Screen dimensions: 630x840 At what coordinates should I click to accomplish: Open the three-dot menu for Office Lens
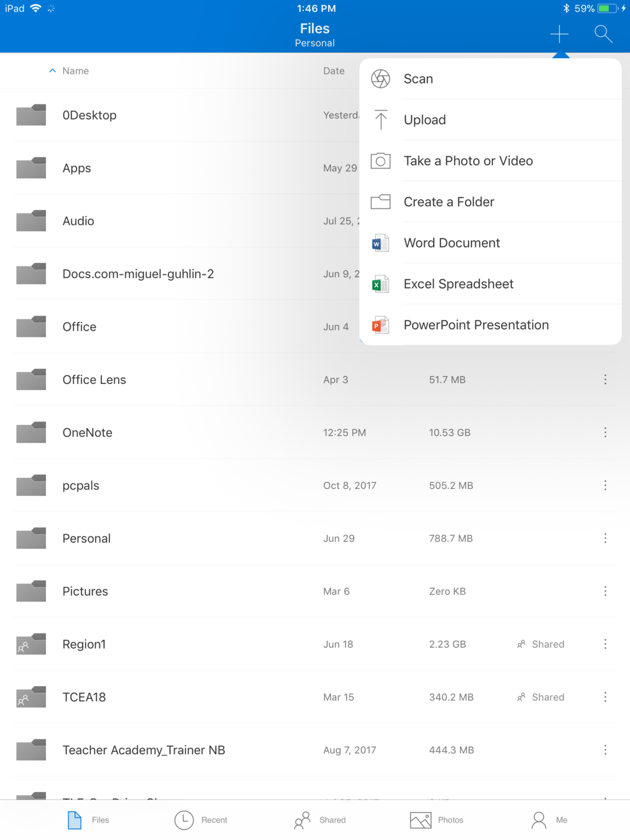tap(605, 379)
